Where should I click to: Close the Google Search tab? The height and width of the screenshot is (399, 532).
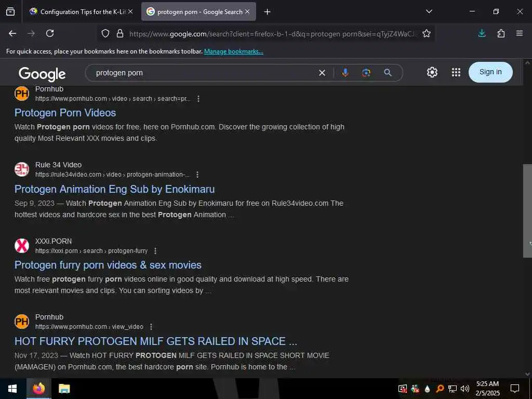pos(247,11)
